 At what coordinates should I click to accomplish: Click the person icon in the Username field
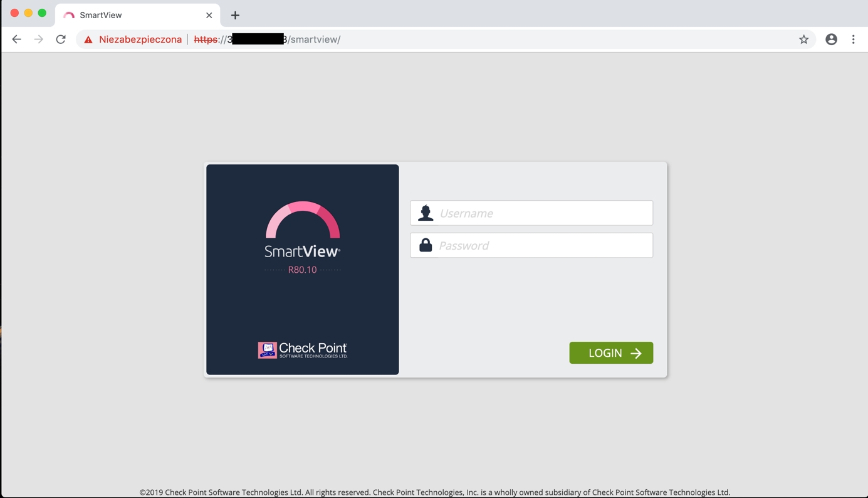(426, 213)
